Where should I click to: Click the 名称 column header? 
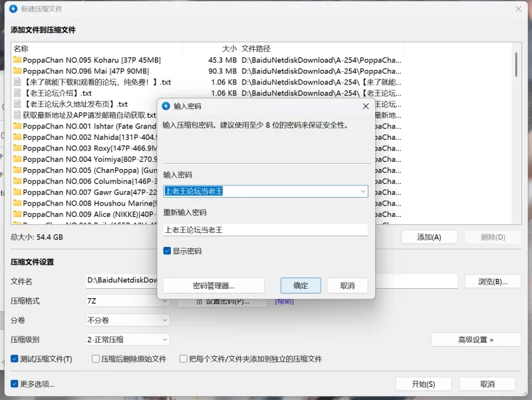tap(21, 49)
